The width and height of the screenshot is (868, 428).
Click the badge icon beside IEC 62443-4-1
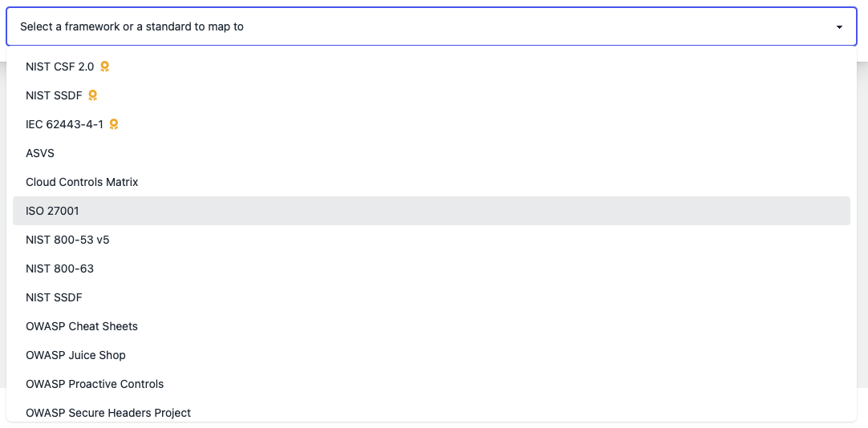[114, 124]
